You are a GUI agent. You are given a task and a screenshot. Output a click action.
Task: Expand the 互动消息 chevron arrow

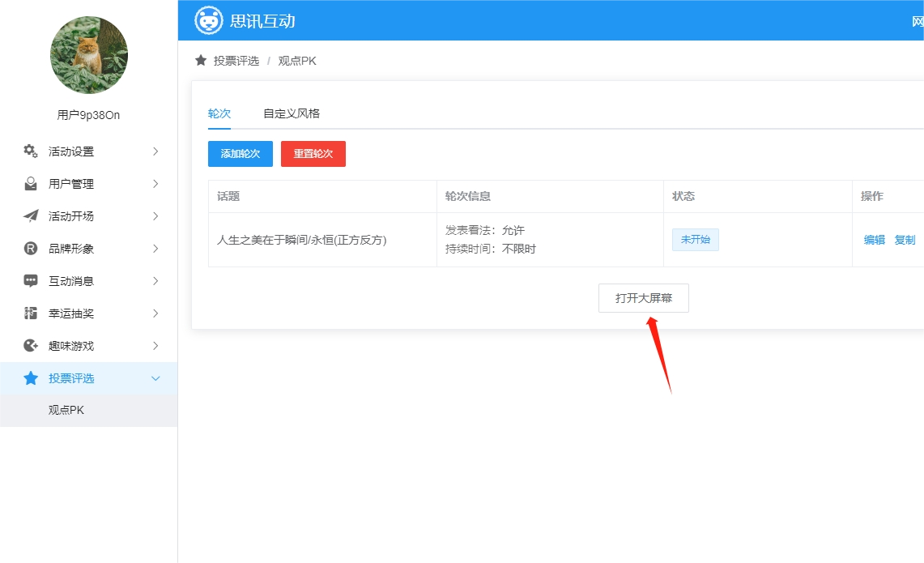pyautogui.click(x=155, y=281)
